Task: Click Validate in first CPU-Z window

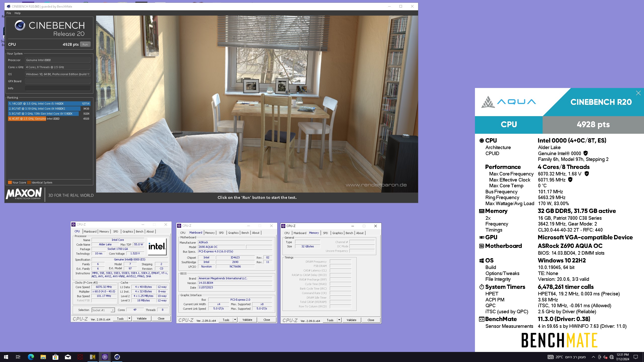Action: pos(141,319)
